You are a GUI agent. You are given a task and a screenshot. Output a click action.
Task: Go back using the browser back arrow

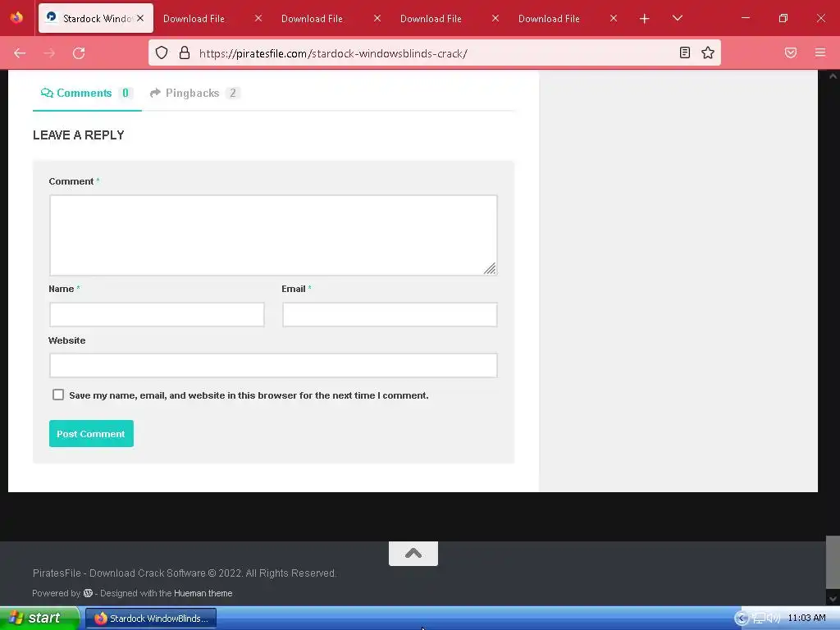tap(20, 53)
